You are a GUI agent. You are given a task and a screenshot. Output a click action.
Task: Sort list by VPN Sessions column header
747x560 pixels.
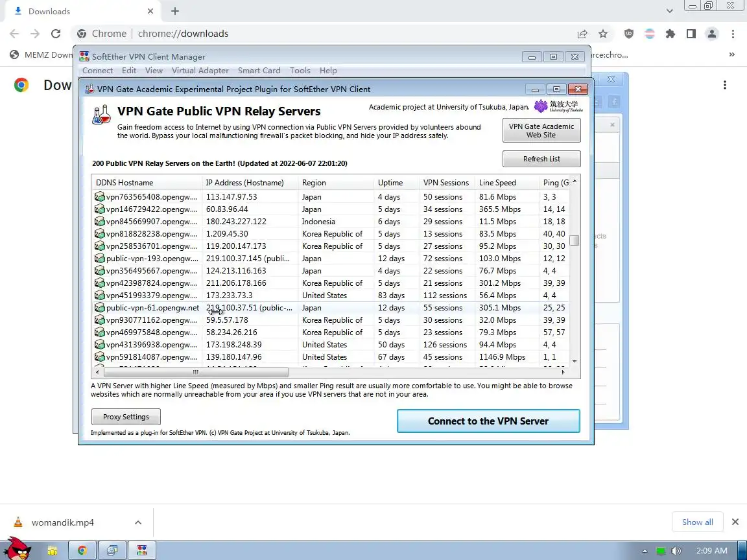447,183
